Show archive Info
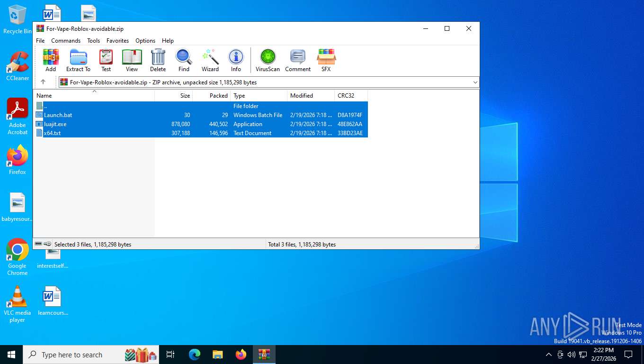This screenshot has width=644, height=364. pyautogui.click(x=236, y=60)
